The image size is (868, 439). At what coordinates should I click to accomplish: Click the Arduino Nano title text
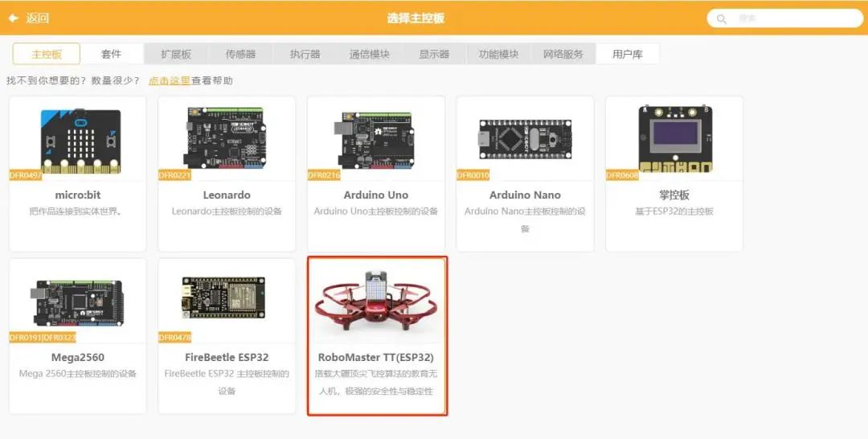pyautogui.click(x=525, y=195)
